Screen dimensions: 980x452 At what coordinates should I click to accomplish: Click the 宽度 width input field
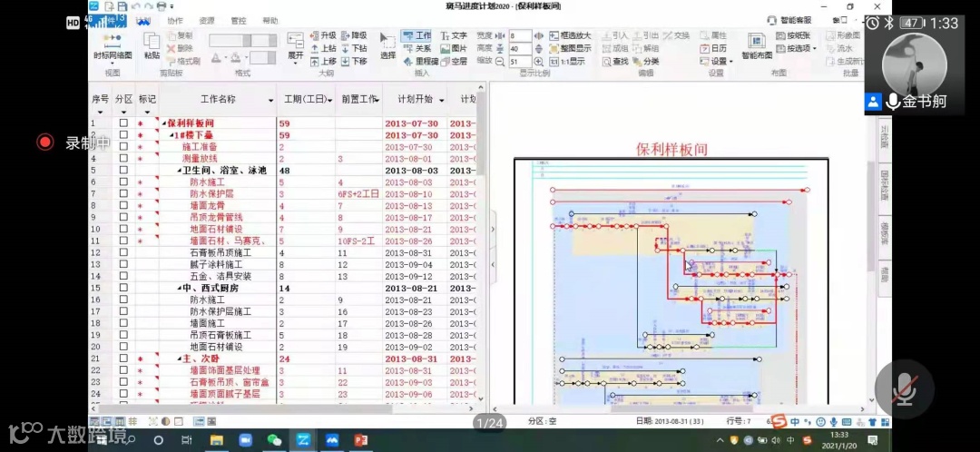520,35
